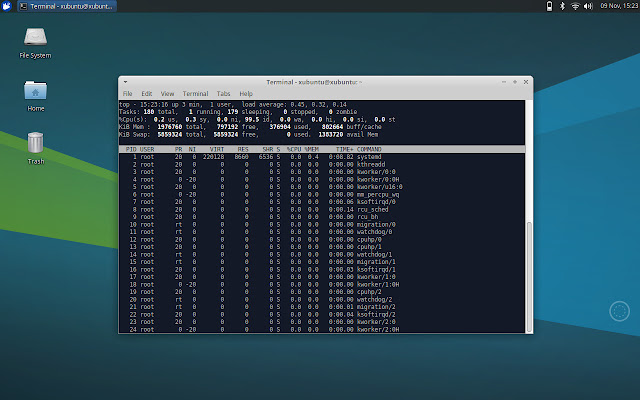640x400 pixels.
Task: Click the ksoftirqd/0 process name
Action: coord(376,202)
